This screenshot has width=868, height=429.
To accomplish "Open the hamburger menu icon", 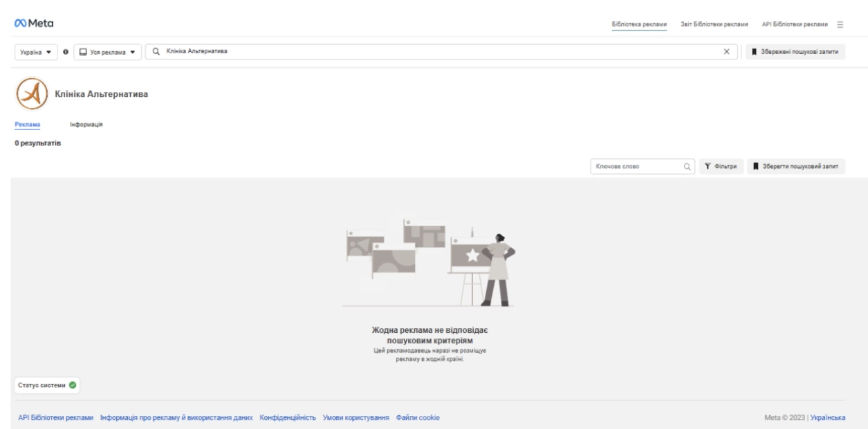I will [x=840, y=25].
